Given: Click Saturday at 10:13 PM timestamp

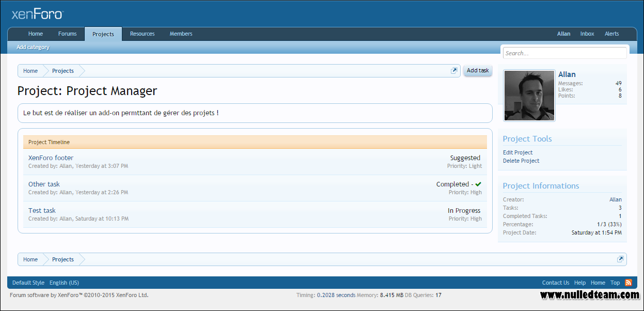Looking at the screenshot, I should (102, 219).
